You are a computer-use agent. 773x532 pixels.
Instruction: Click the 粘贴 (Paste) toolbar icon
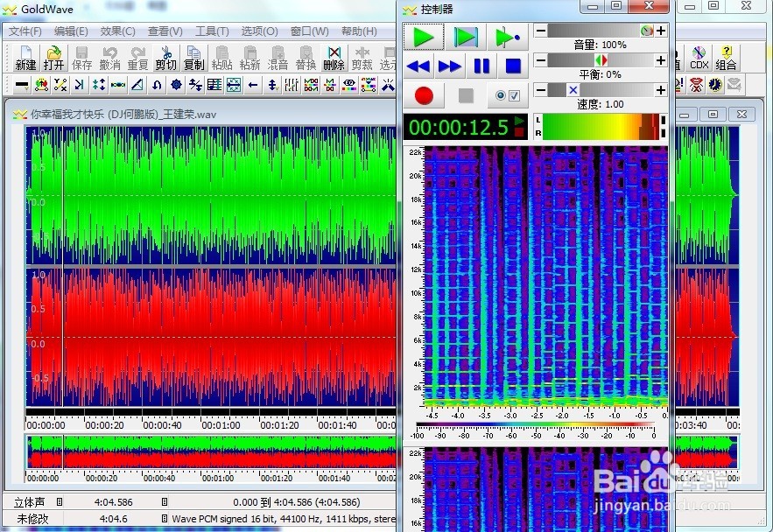point(221,58)
